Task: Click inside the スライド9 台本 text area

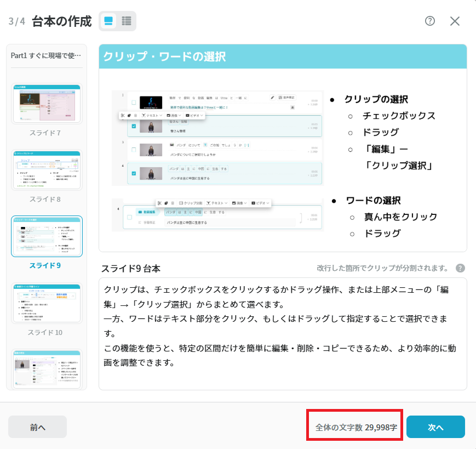Action: pyautogui.click(x=283, y=334)
